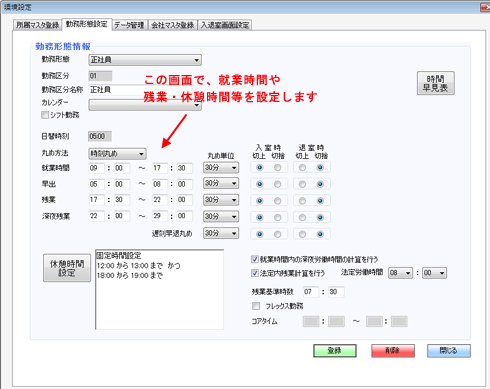
Task: Select 退室時 切捨 radio for 就業時間
Action: (320, 168)
